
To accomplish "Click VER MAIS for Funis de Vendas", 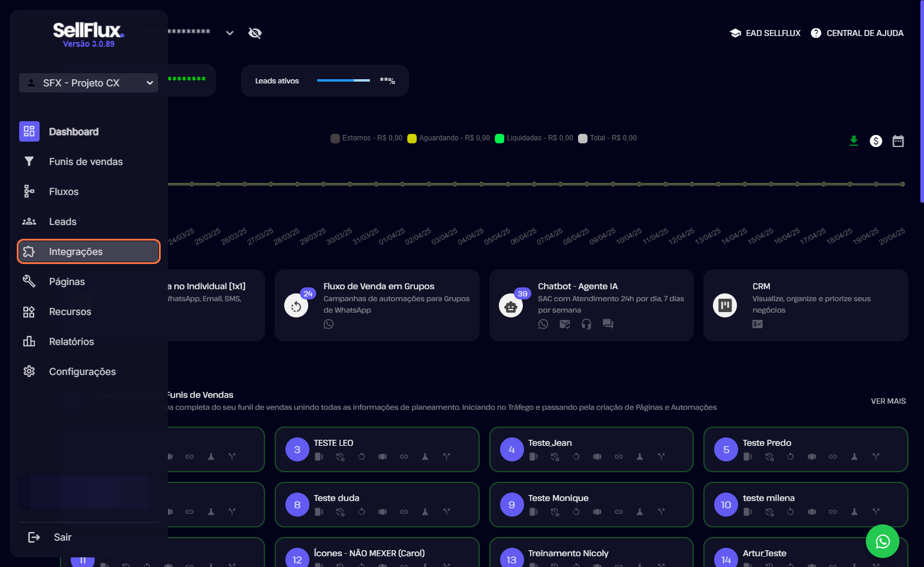I will (889, 401).
